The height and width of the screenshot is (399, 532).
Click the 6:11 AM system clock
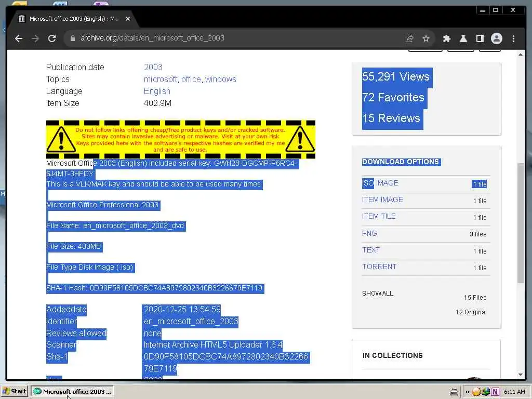click(514, 392)
